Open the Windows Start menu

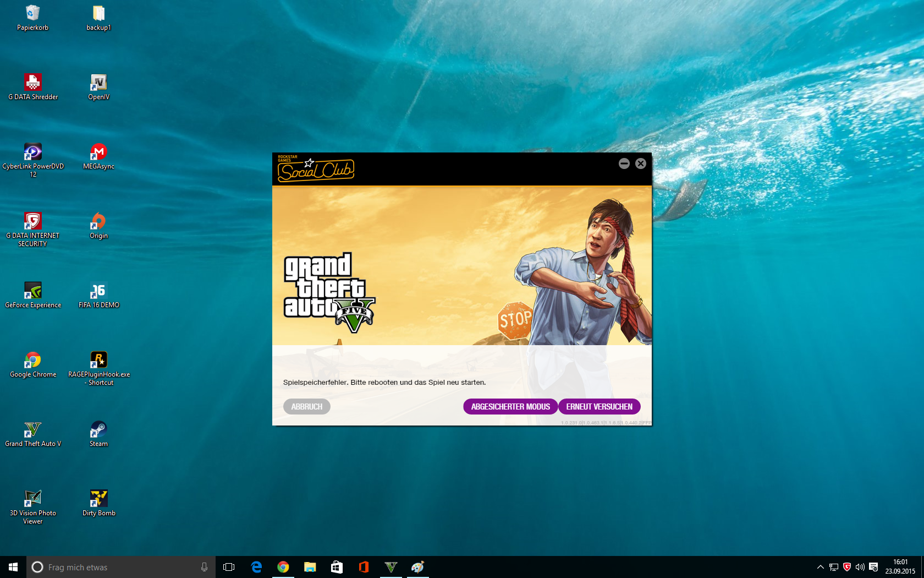pos(13,567)
